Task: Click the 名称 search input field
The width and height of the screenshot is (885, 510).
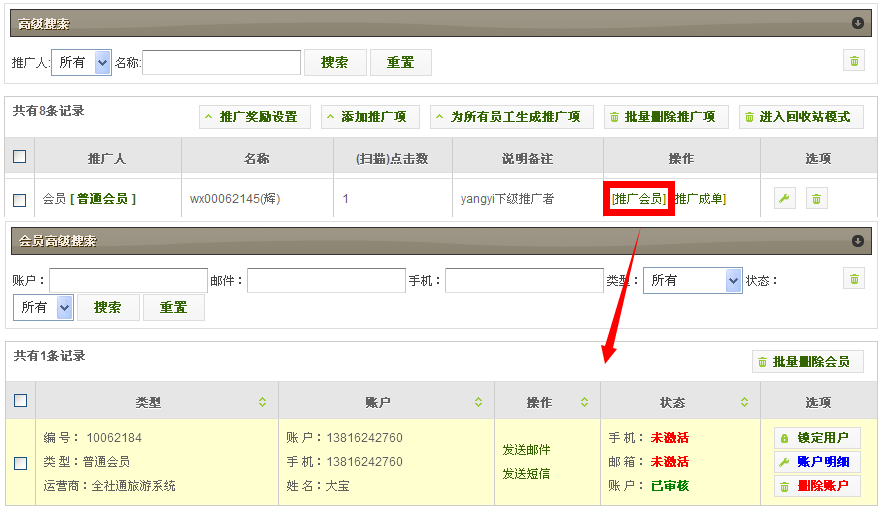Action: (221, 62)
